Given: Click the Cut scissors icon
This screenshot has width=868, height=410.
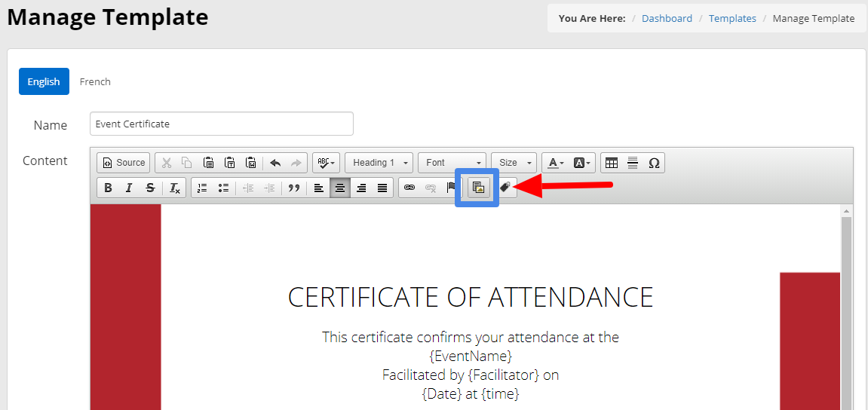Looking at the screenshot, I should pyautogui.click(x=167, y=163).
